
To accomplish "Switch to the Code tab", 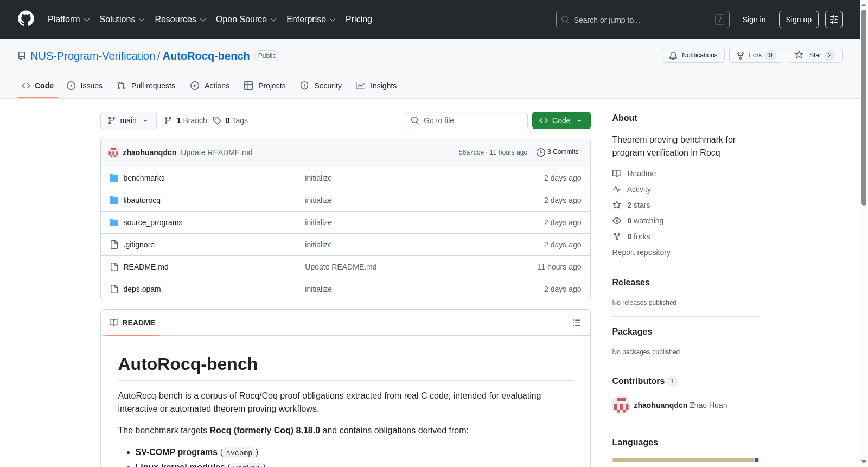I will pyautogui.click(x=38, y=86).
